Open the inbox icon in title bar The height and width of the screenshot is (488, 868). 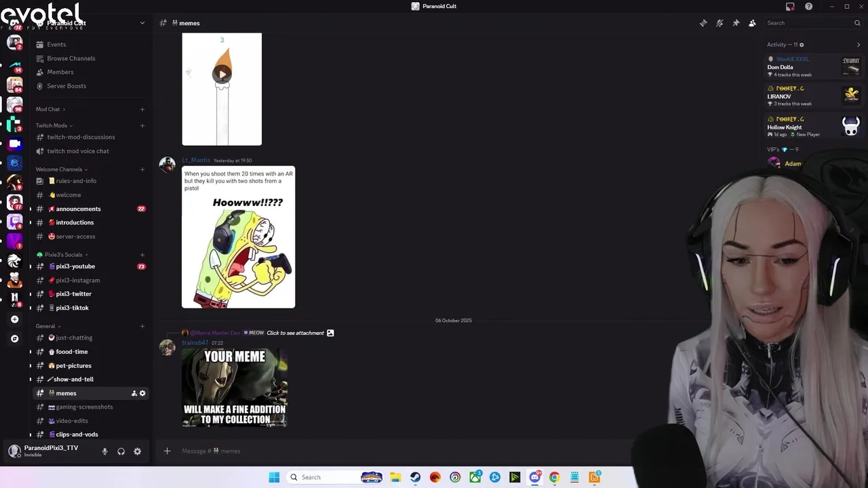pos(790,6)
